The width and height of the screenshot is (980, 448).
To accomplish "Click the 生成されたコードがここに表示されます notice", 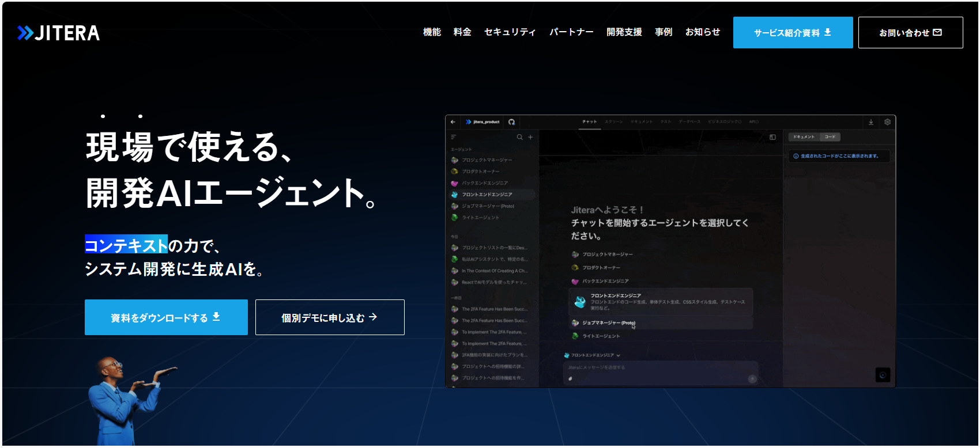I will pyautogui.click(x=839, y=156).
